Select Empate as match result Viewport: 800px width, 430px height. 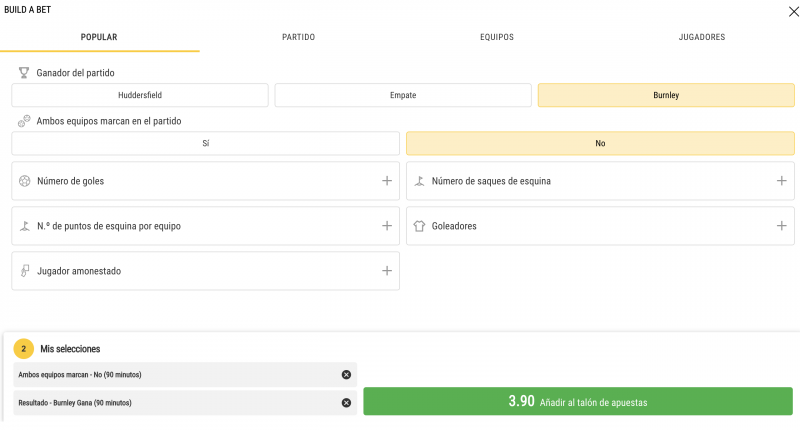tap(403, 95)
